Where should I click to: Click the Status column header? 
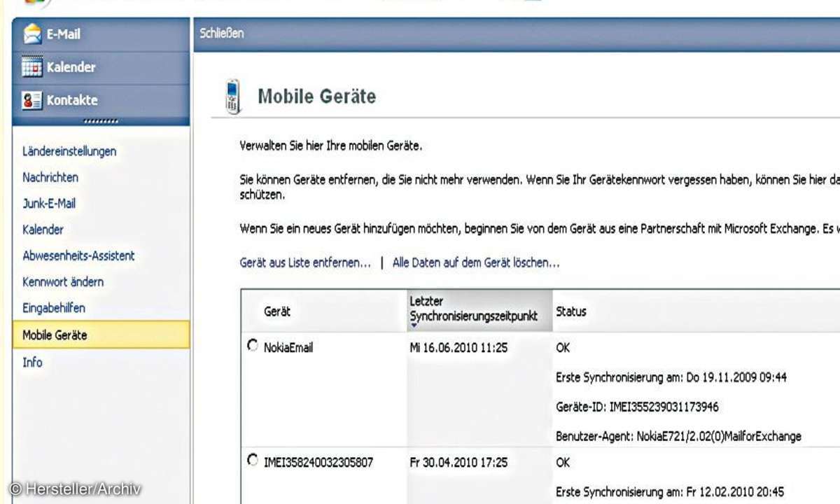(571, 311)
